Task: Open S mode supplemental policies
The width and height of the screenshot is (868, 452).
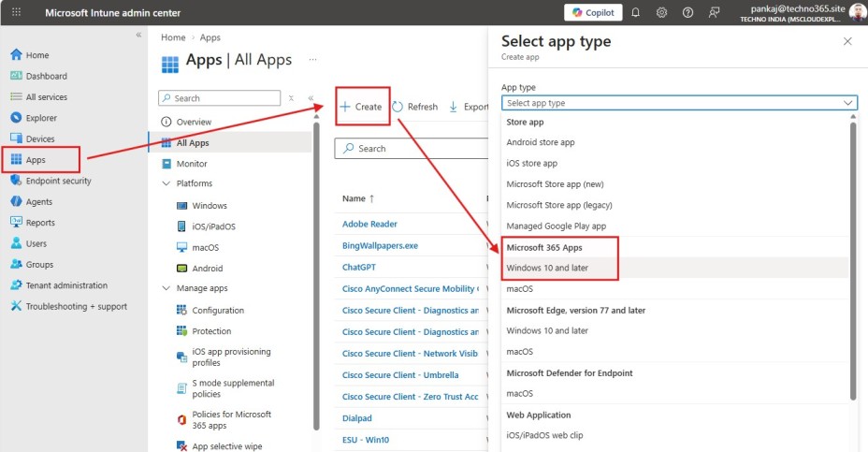Action: click(225, 388)
